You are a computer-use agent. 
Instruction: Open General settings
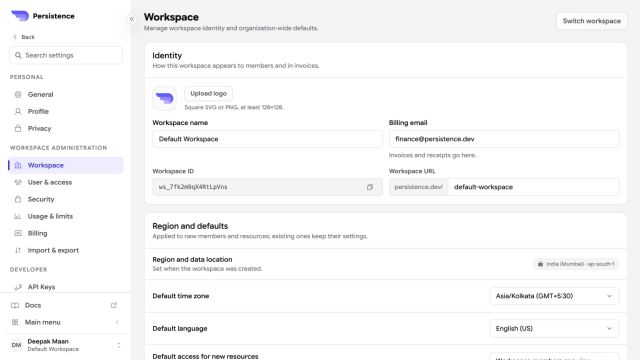[x=66, y=94]
